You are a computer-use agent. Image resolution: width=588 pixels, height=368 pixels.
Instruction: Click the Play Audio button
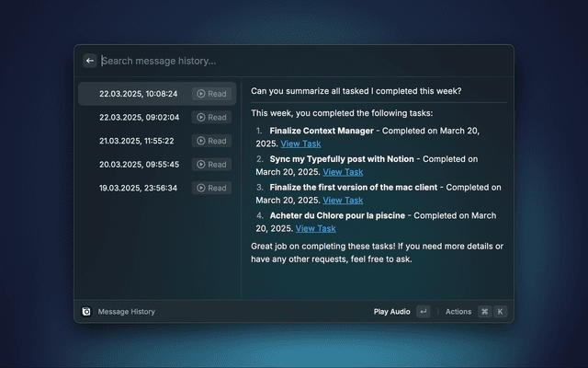(391, 312)
